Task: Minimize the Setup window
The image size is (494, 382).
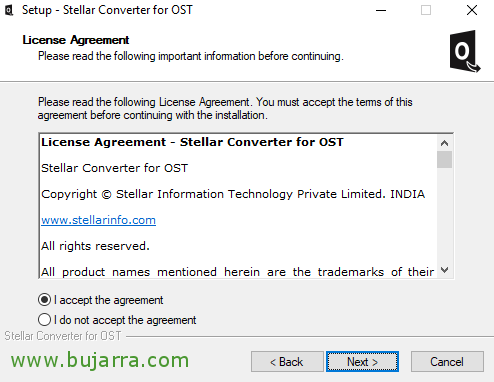Action: [381, 10]
